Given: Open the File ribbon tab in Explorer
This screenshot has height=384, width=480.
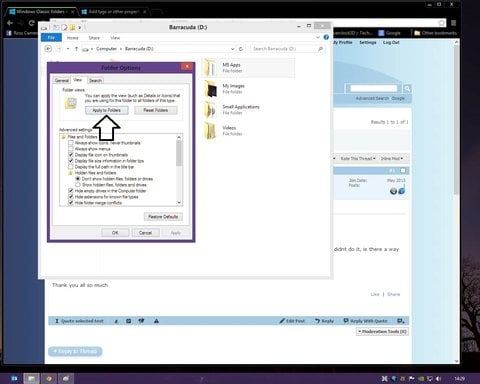Looking at the screenshot, I should pos(51,37).
